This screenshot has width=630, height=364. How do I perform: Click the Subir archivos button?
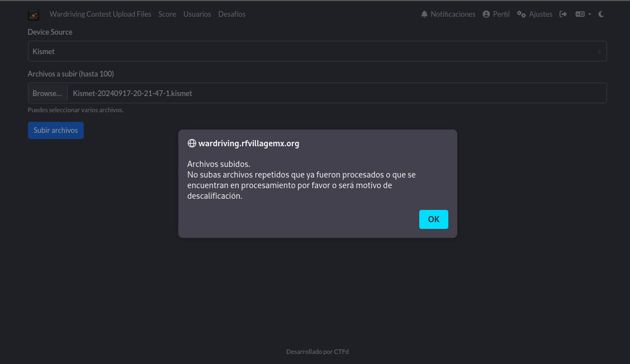pos(55,130)
